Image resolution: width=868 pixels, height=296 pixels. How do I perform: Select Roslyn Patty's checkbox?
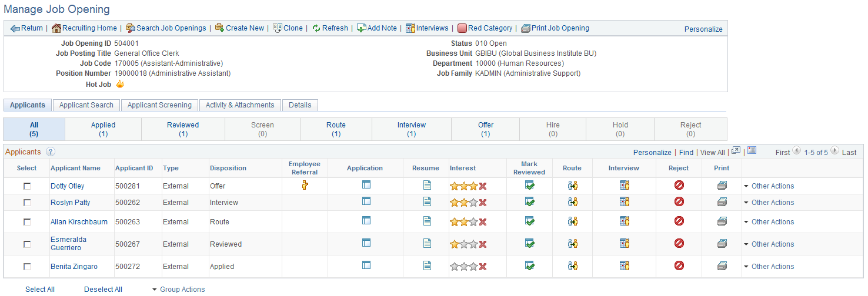pyautogui.click(x=26, y=203)
